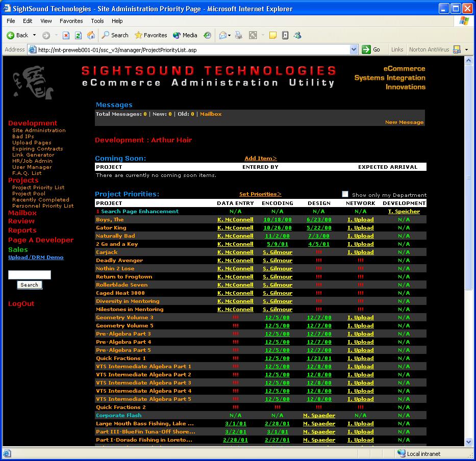Open the Upload/DRM Demo link
476x461 pixels.
(36, 258)
